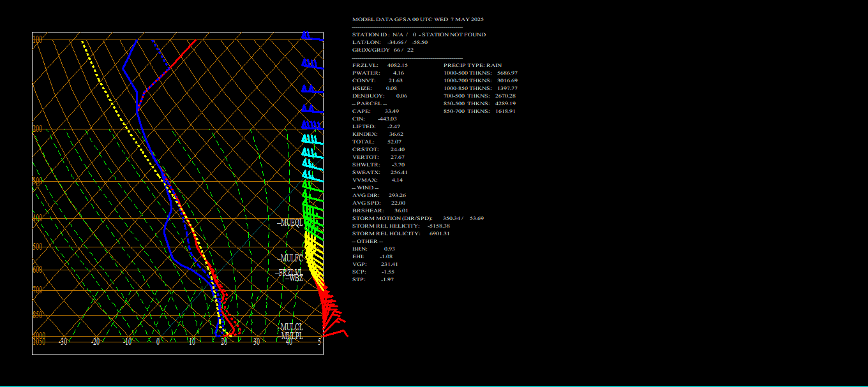
Task: Click the 1000-850 THKNS value 1397.77
Action: pyautogui.click(x=507, y=88)
